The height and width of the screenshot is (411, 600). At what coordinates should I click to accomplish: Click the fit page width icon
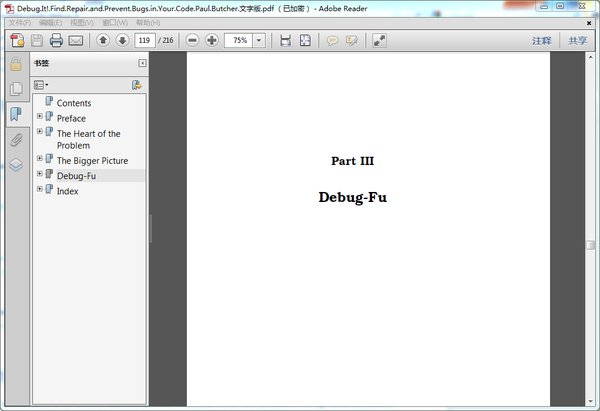[285, 40]
